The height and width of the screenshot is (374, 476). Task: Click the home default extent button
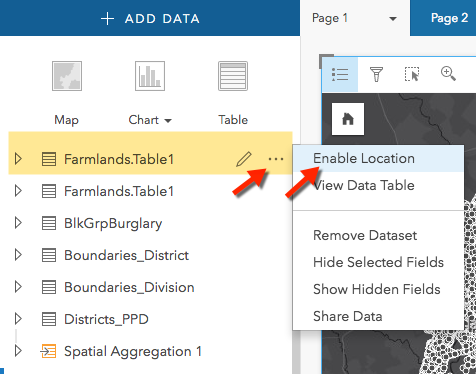tap(348, 119)
